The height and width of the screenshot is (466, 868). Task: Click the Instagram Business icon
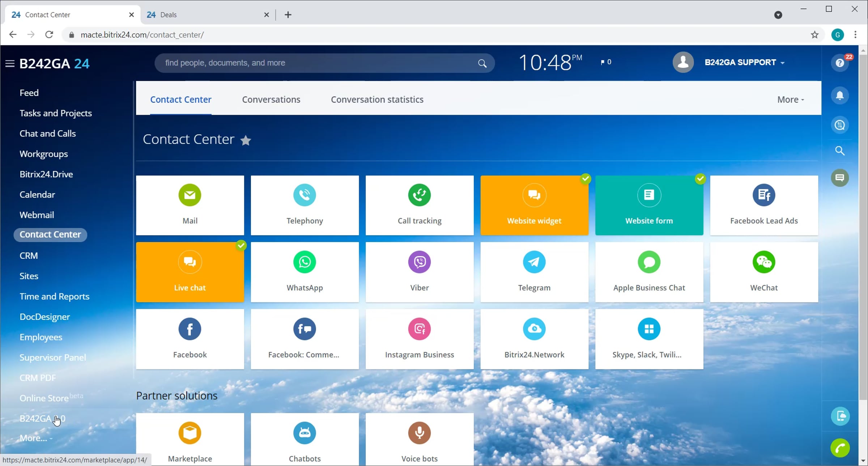(420, 329)
